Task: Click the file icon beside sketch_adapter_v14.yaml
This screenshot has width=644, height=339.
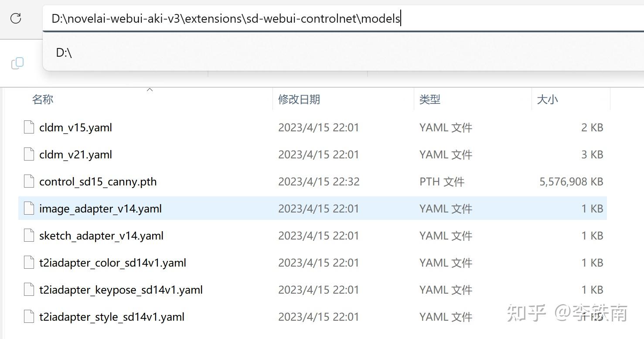Action: tap(28, 235)
